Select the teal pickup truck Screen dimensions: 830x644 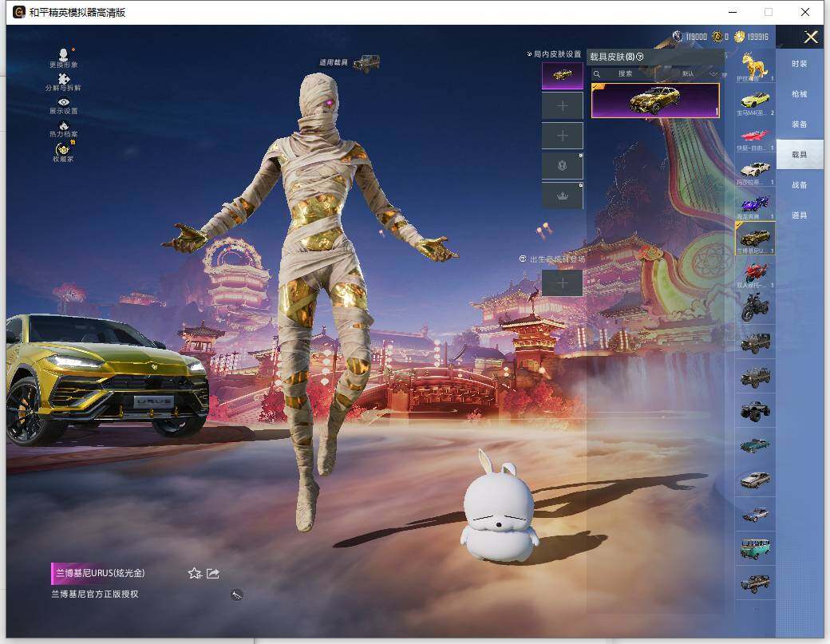click(x=755, y=445)
